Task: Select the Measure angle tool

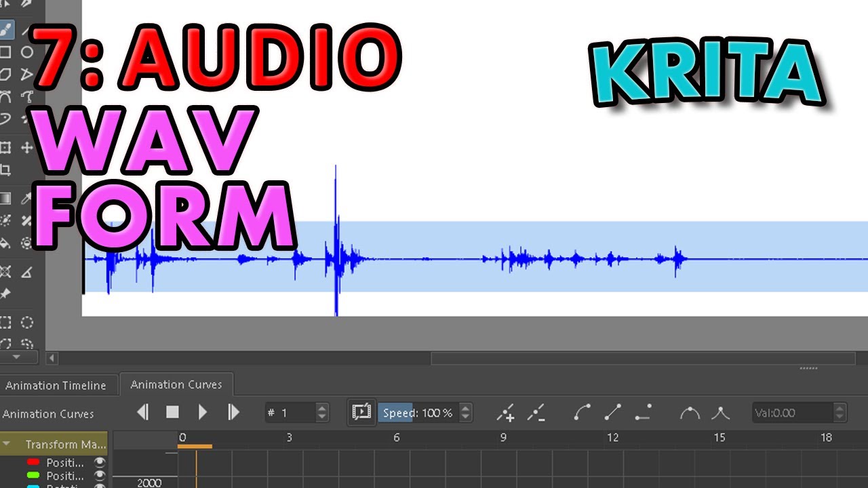Action: click(x=27, y=272)
